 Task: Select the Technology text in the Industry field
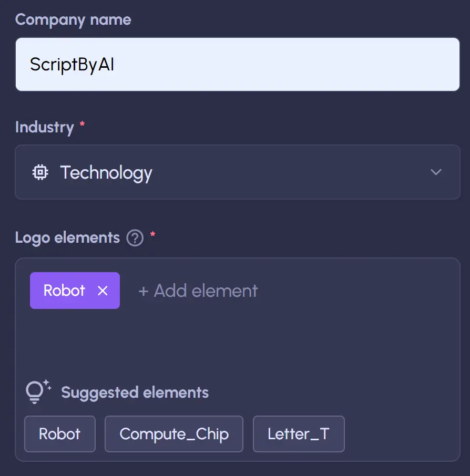pos(106,172)
